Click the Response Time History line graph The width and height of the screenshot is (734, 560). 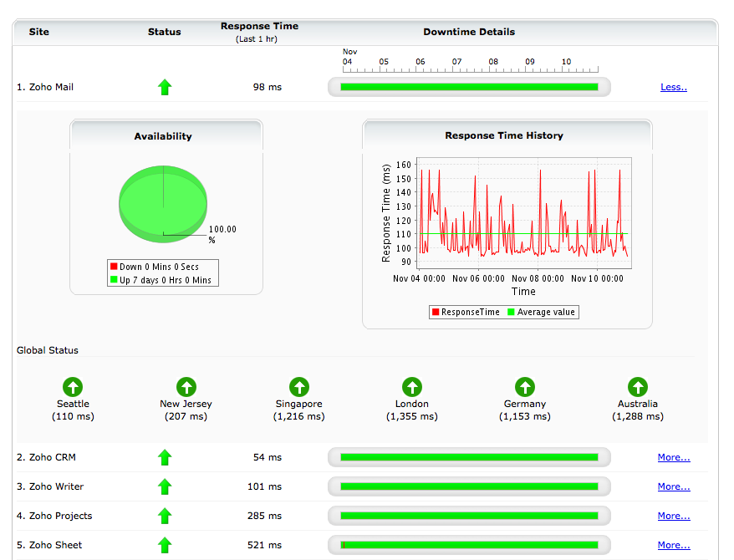[524, 212]
